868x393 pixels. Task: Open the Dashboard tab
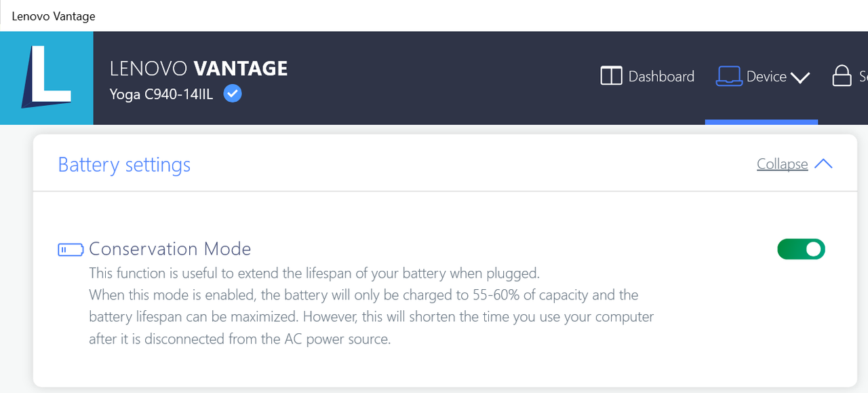(661, 76)
